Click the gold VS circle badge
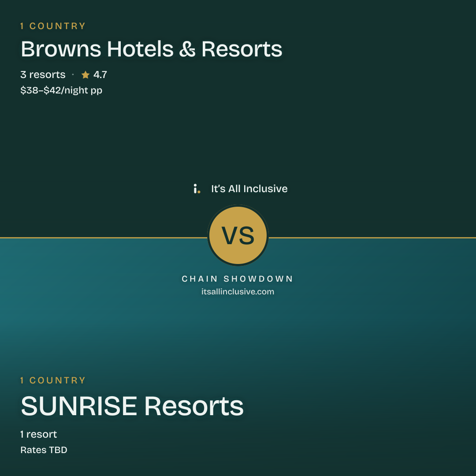The width and height of the screenshot is (476, 476). point(238,235)
